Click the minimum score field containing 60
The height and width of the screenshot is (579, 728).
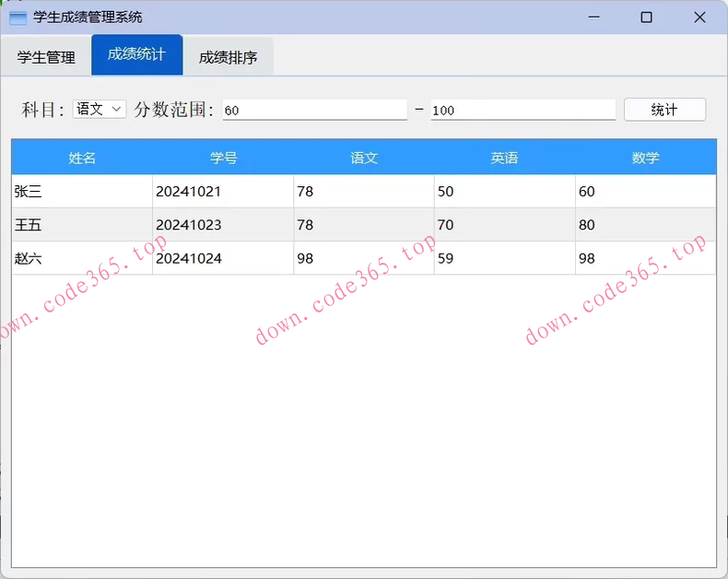click(313, 110)
